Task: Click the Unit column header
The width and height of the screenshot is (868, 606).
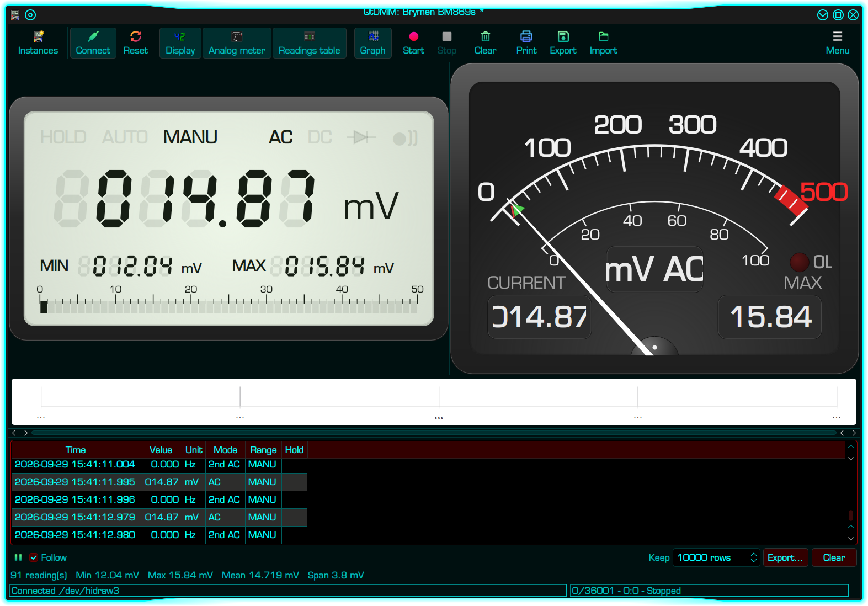Action: [x=194, y=450]
